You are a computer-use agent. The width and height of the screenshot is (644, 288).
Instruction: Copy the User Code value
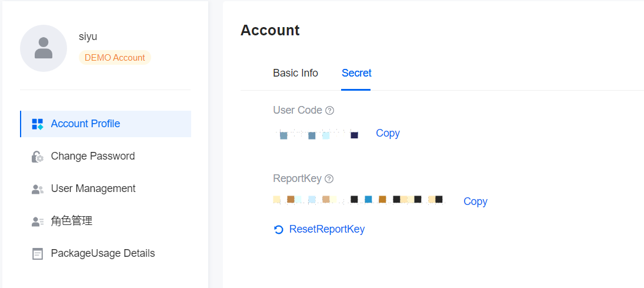388,133
